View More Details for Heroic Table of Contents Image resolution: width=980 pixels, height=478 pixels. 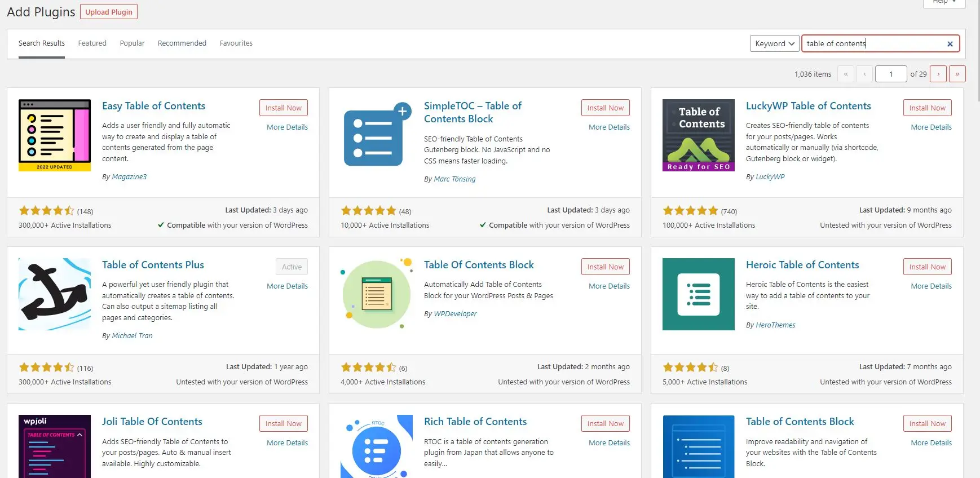coord(932,286)
